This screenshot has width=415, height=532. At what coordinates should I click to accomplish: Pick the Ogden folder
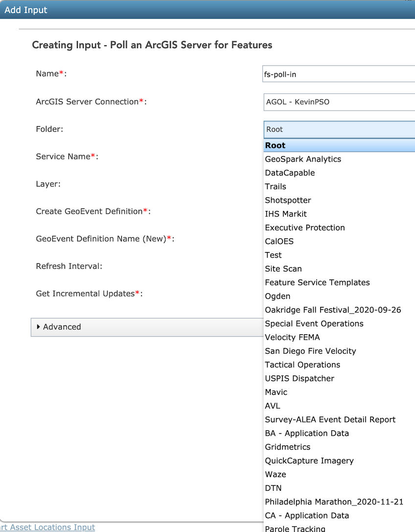point(339,296)
